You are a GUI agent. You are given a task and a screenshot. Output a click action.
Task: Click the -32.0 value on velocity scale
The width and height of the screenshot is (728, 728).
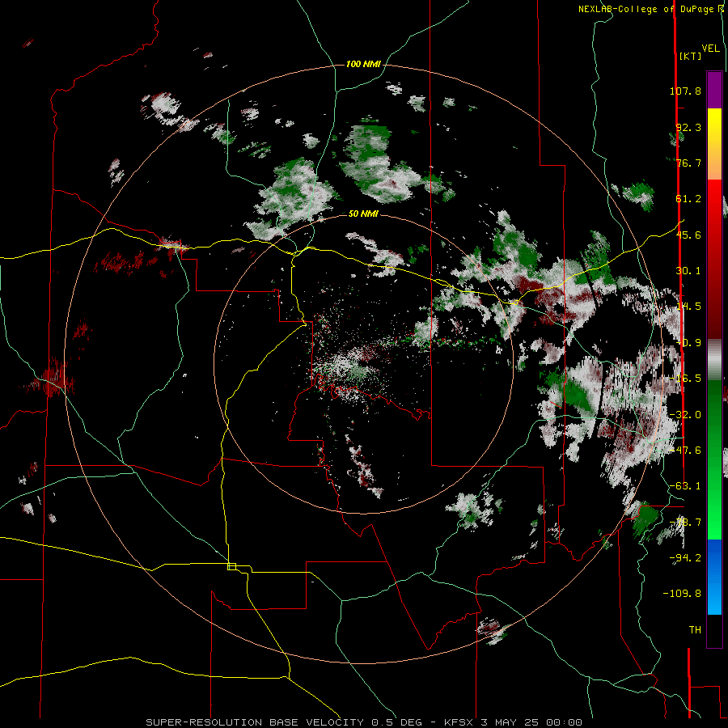tap(685, 415)
